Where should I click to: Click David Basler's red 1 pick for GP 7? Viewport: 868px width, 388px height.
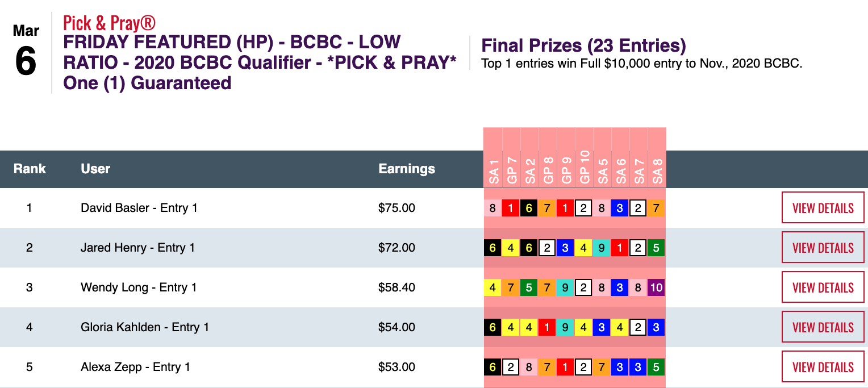click(x=511, y=208)
